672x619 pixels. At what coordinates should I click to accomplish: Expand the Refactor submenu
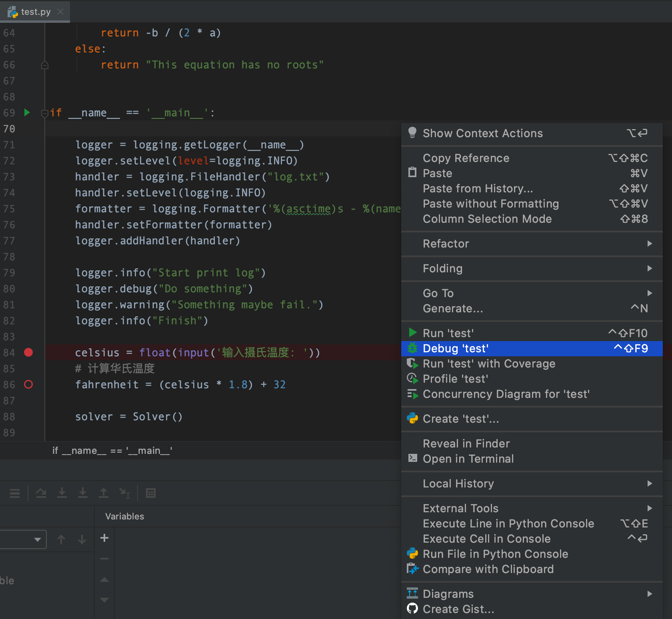532,244
